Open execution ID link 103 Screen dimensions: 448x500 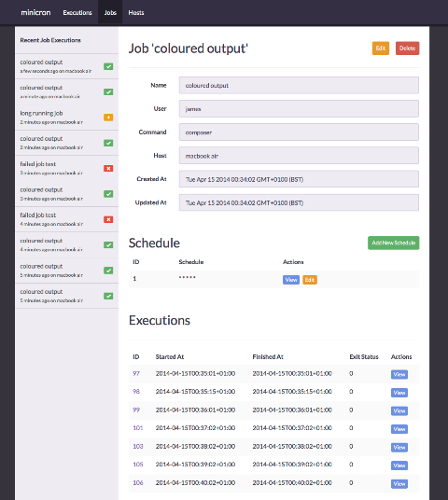pyautogui.click(x=138, y=447)
